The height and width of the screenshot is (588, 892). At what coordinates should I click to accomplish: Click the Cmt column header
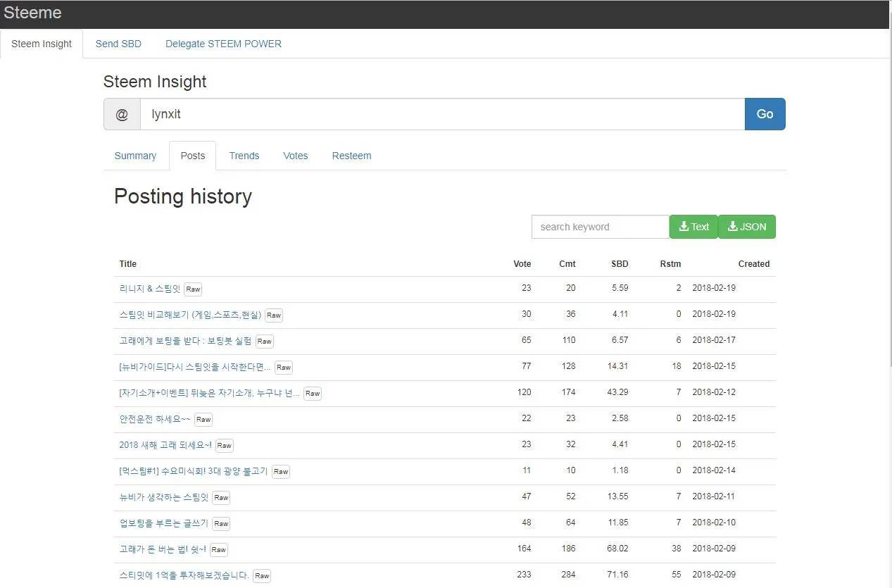tap(567, 264)
